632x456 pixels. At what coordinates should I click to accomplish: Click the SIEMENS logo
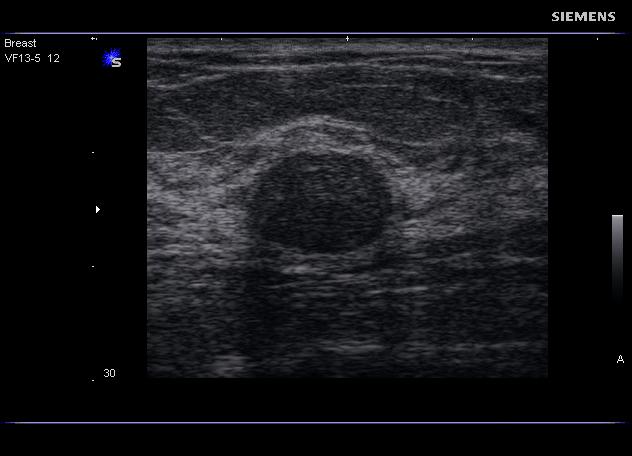583,17
